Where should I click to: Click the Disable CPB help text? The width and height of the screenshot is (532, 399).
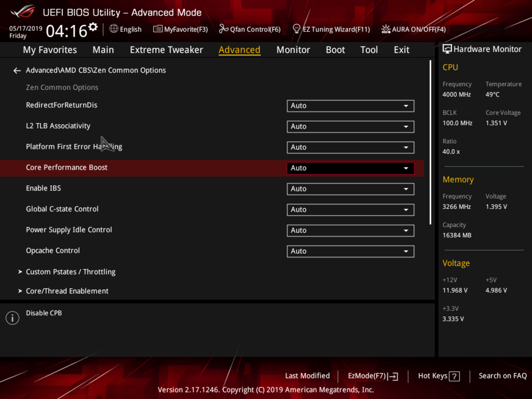44,313
